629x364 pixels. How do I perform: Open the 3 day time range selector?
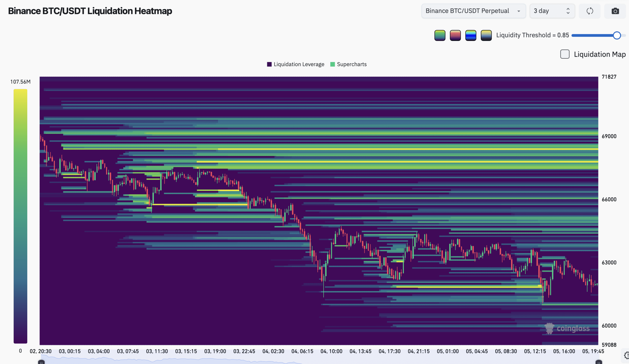click(552, 11)
